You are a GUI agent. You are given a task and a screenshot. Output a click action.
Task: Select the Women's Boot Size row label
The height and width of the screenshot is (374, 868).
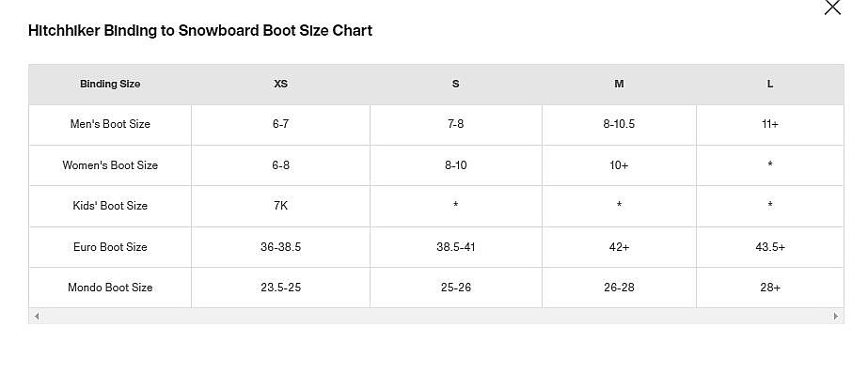coord(110,165)
